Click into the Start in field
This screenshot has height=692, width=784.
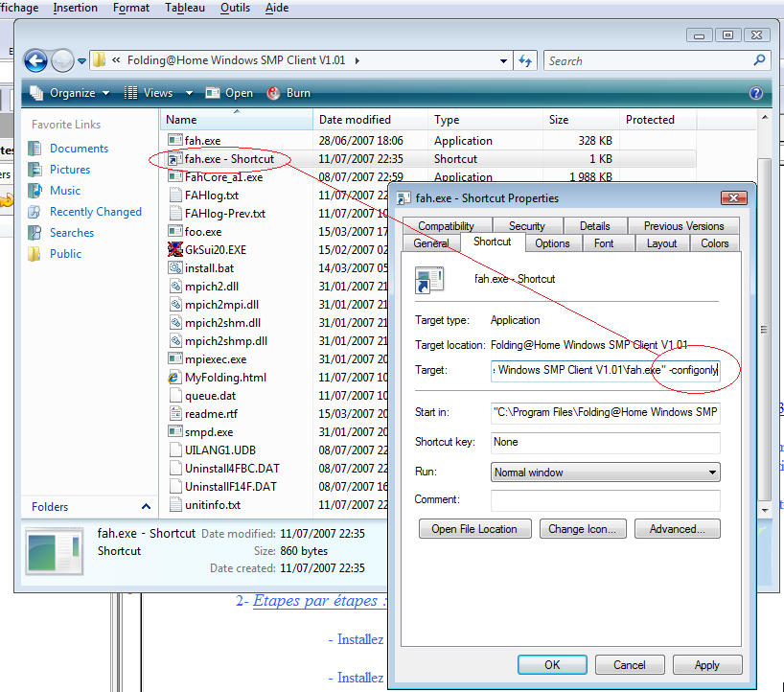[x=605, y=413]
